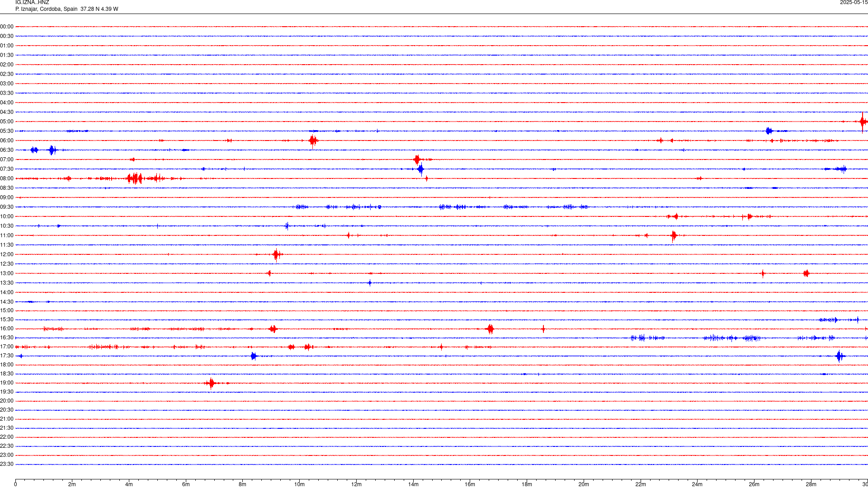This screenshot has width=868, height=488.
Task: Select the 24m tick label on the minute axis
Action: pyautogui.click(x=697, y=484)
